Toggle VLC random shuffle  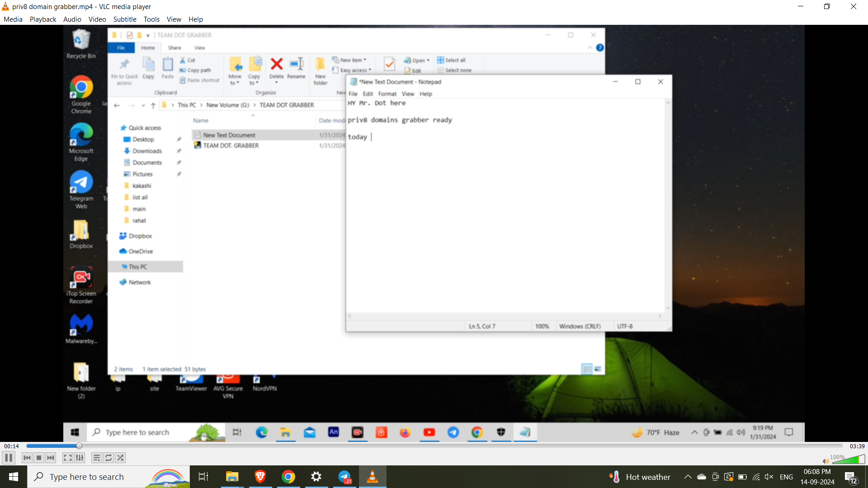click(x=120, y=458)
